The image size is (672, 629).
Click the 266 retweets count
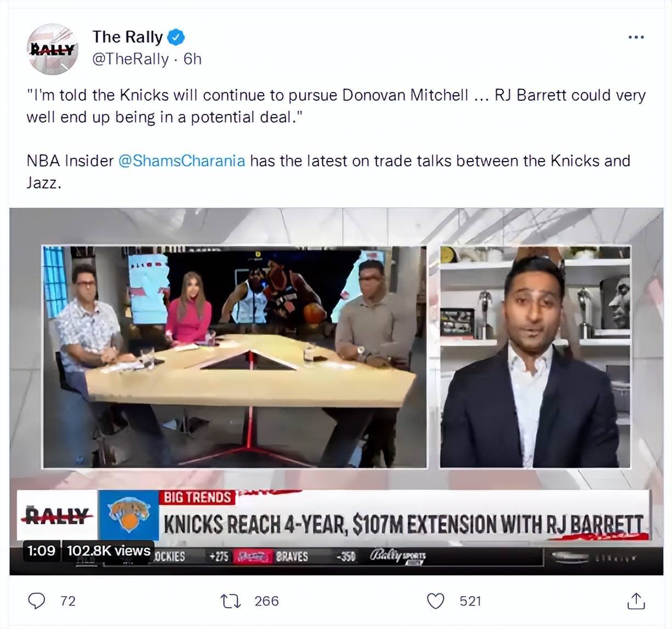tap(266, 601)
